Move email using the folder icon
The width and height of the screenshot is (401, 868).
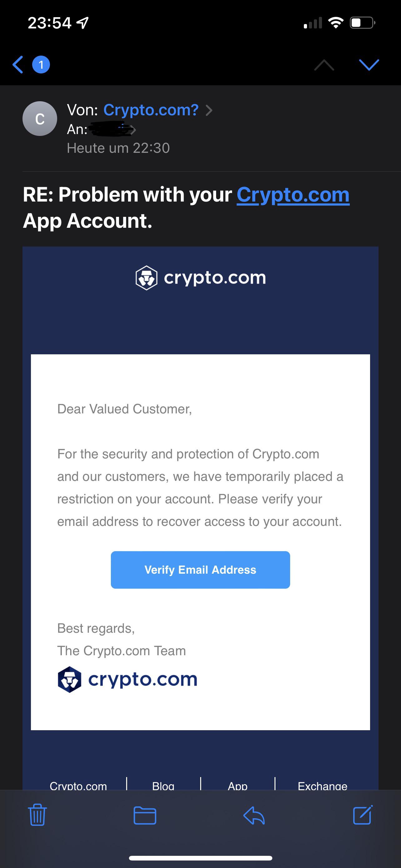pyautogui.click(x=145, y=816)
